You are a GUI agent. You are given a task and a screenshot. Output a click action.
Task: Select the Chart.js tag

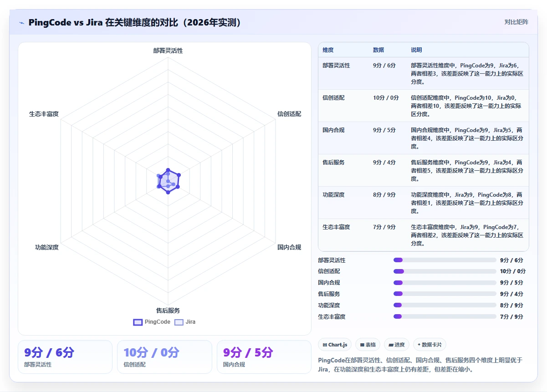pos(335,345)
